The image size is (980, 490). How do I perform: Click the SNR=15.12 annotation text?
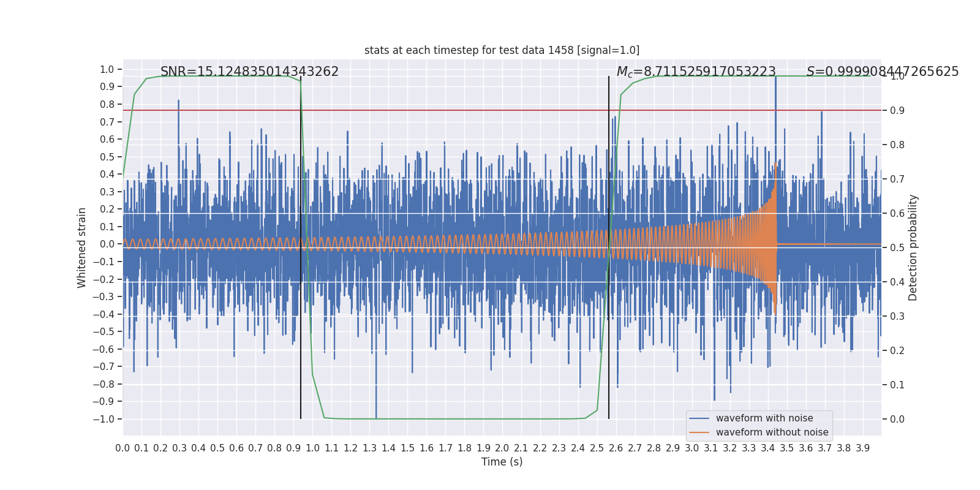point(249,72)
